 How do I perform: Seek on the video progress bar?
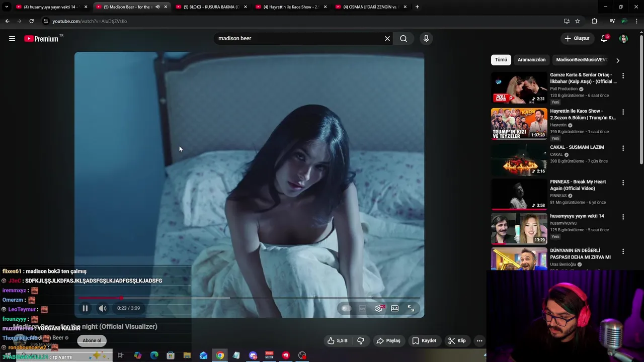tap(250, 298)
